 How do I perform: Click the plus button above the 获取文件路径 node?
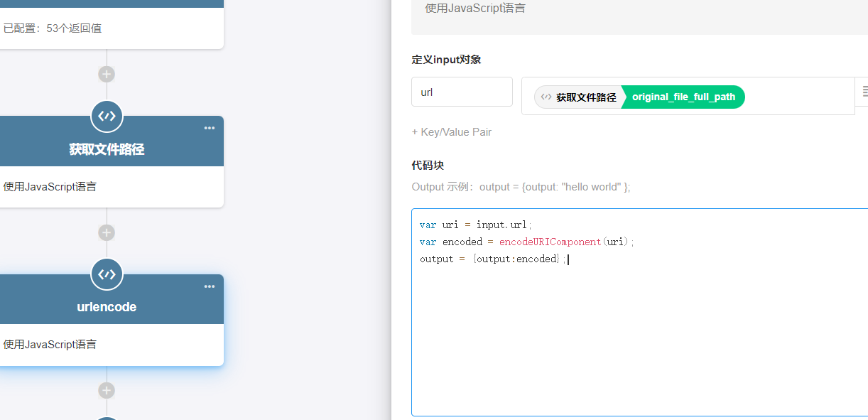pos(107,74)
